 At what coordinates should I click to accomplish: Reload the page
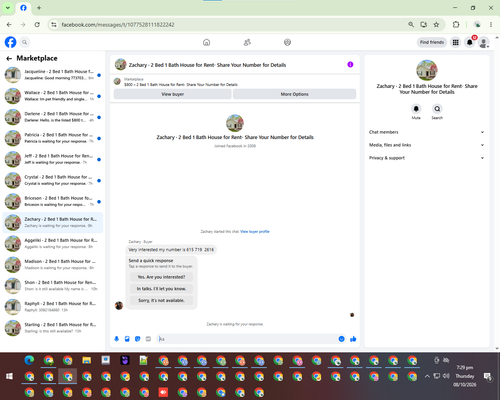[x=37, y=24]
